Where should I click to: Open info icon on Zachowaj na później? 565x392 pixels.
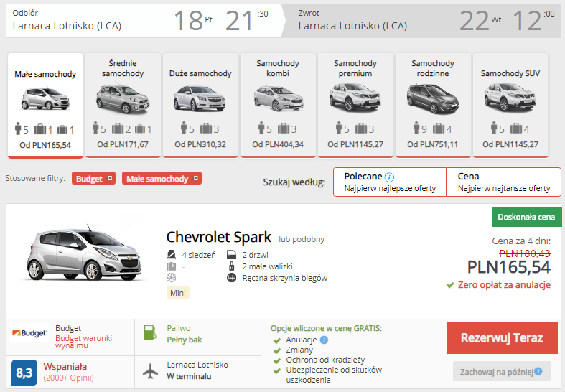(x=538, y=371)
